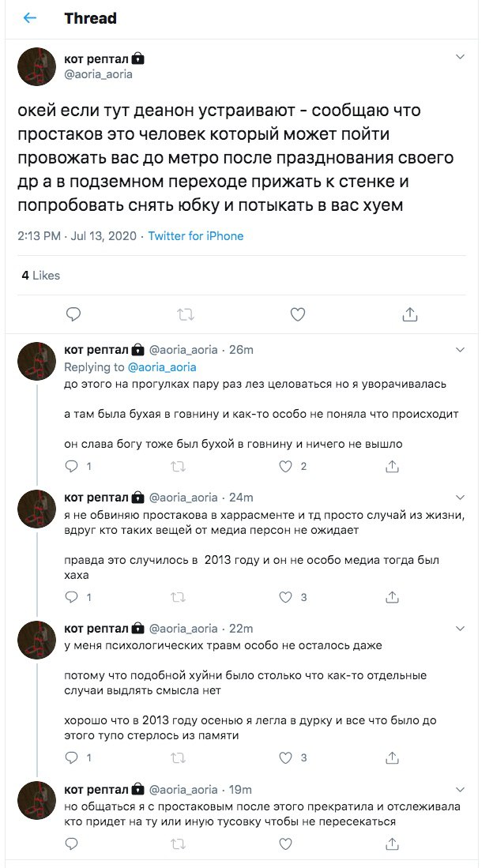The height and width of the screenshot is (868, 493).
Task: Retweet the main tweet
Action: point(186,314)
